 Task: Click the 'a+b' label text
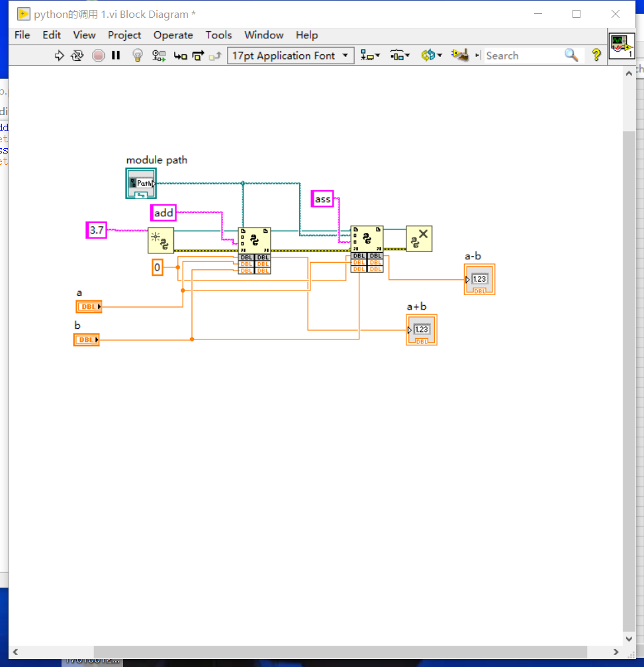click(x=416, y=307)
